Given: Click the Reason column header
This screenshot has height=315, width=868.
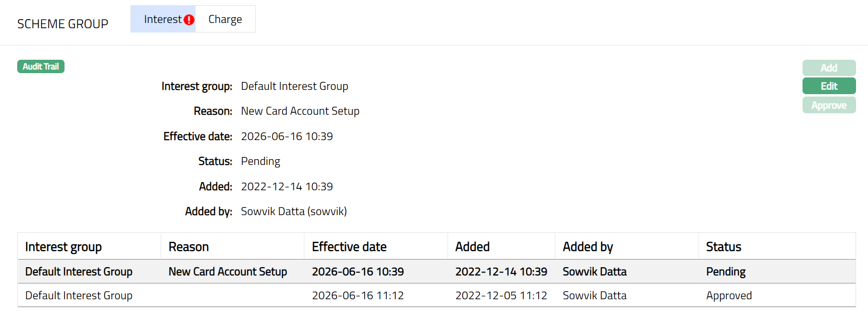Looking at the screenshot, I should click(188, 247).
